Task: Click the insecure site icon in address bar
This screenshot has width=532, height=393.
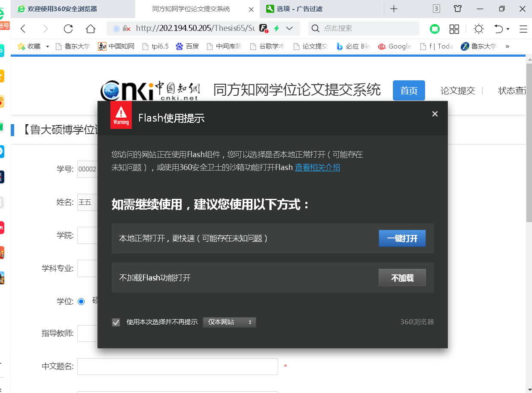Action: click(x=127, y=28)
